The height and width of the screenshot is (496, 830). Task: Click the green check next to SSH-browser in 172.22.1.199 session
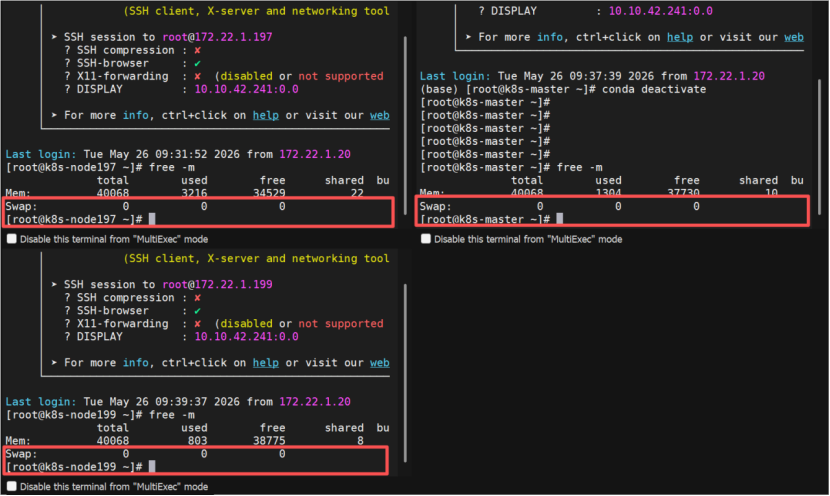(x=197, y=311)
